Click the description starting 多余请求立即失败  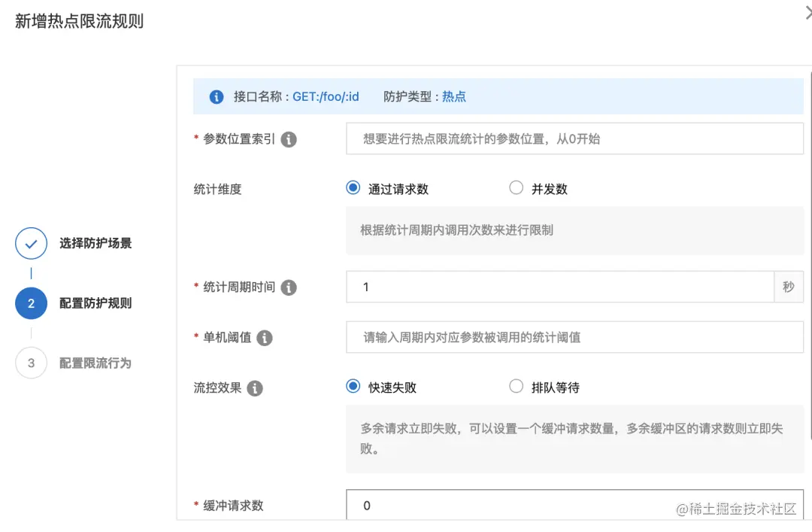571,439
